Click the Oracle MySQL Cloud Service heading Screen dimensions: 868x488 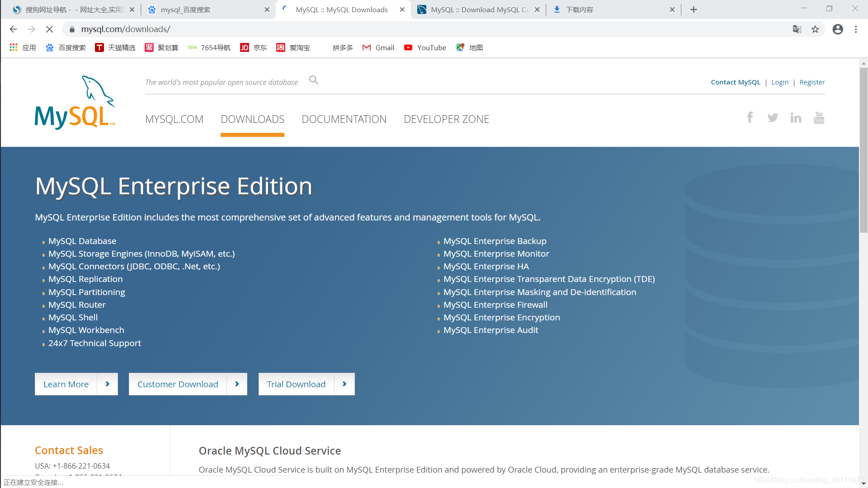pyautogui.click(x=270, y=451)
